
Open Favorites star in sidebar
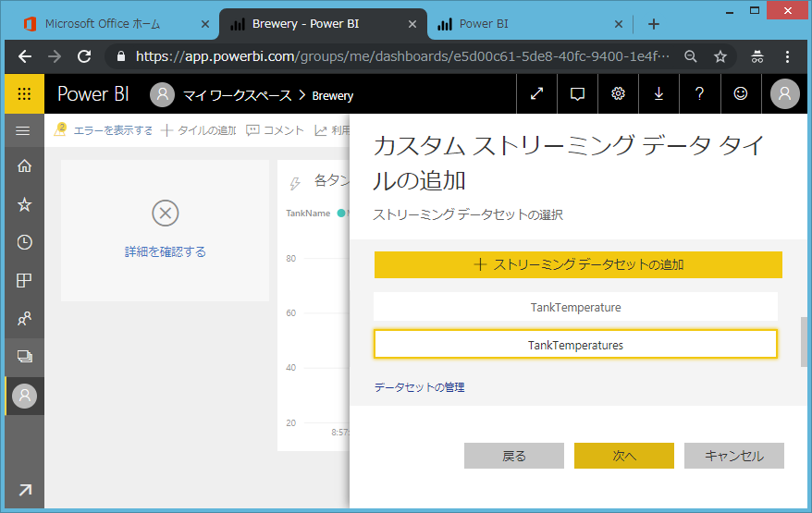pos(24,204)
